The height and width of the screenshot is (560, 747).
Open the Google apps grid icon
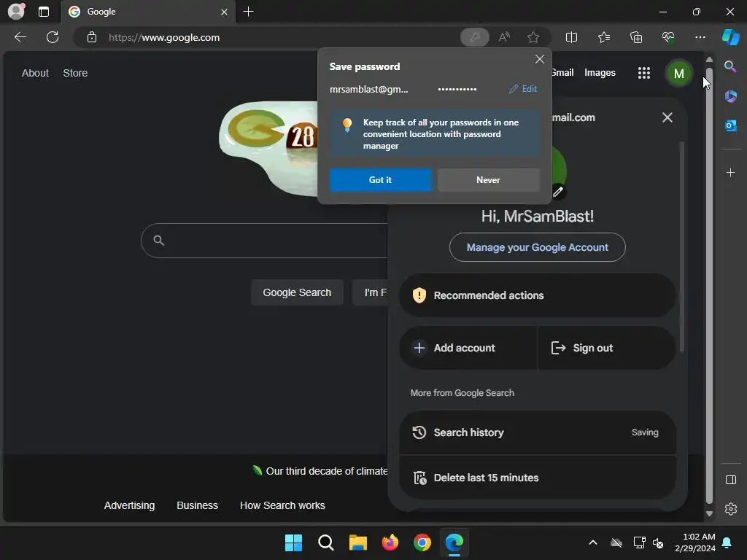click(643, 73)
